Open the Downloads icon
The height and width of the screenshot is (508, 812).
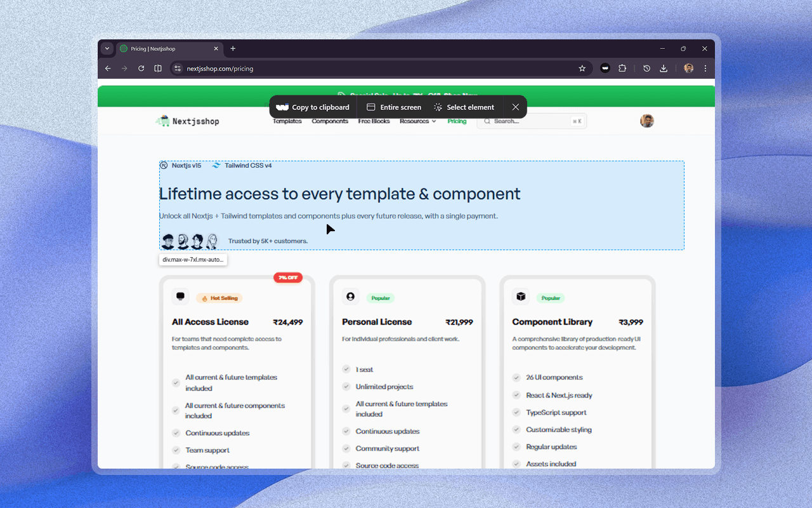pos(664,69)
